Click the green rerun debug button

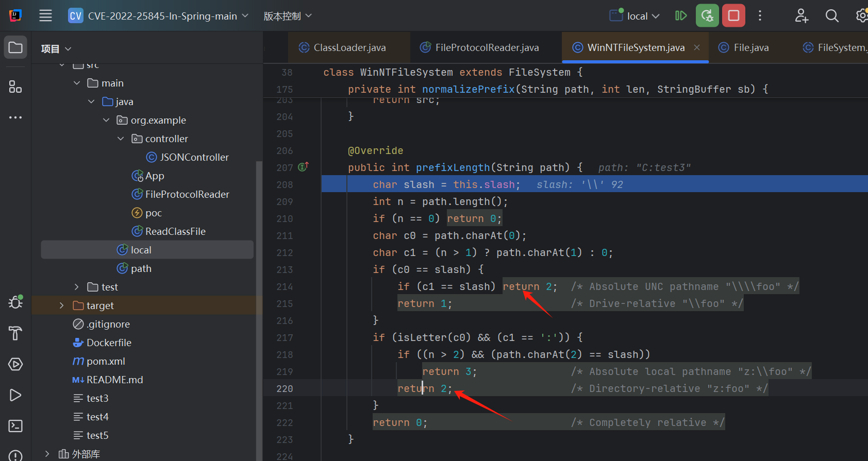pyautogui.click(x=707, y=15)
